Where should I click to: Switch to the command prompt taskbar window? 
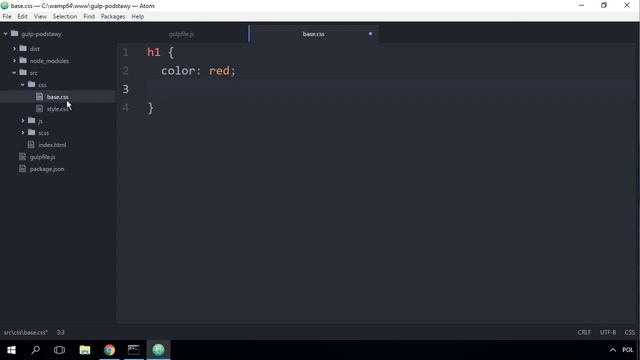133,350
